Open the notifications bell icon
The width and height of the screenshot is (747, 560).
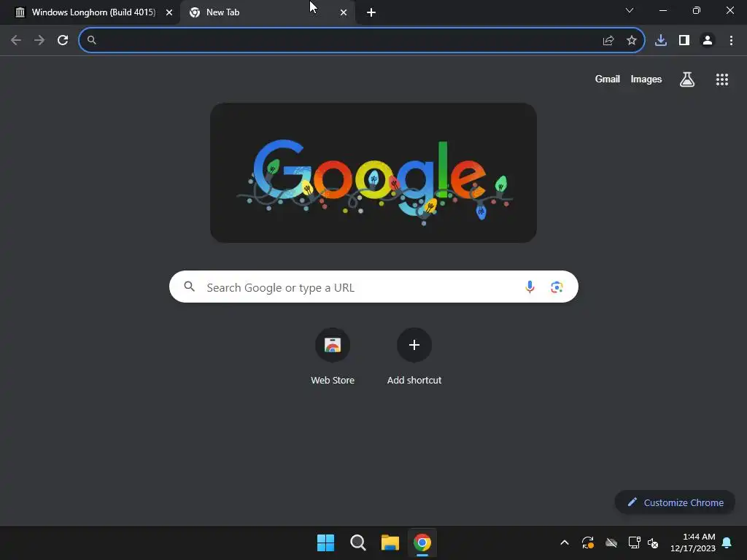727,542
